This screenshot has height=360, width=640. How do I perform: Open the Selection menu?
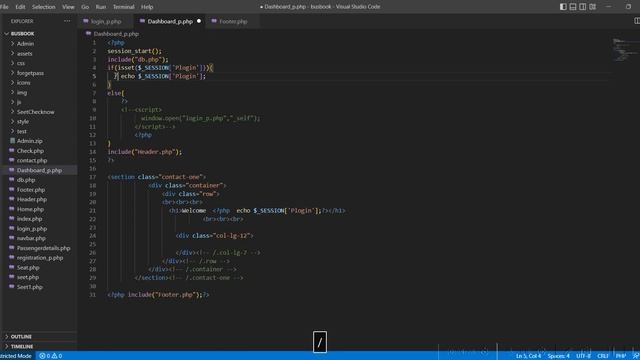click(x=44, y=7)
